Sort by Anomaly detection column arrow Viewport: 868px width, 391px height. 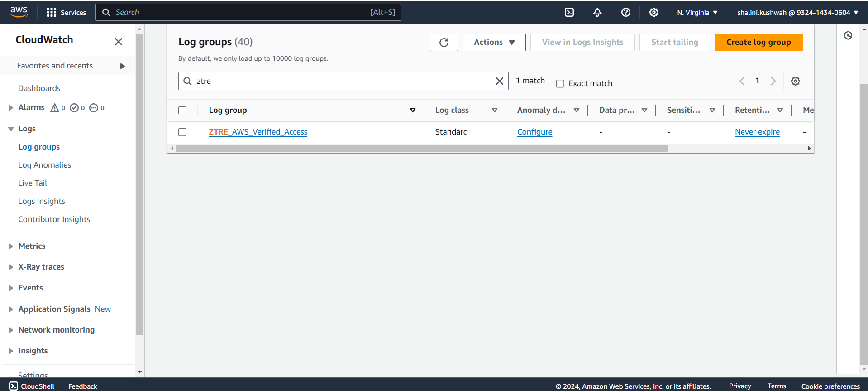coord(577,110)
